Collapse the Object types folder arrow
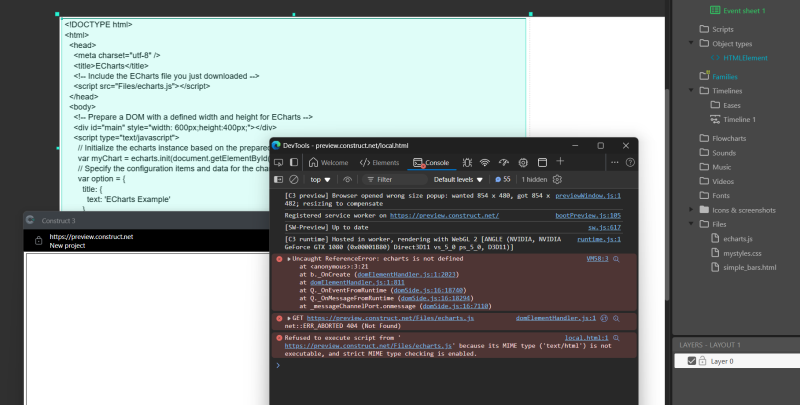Image resolution: width=800 pixels, height=405 pixels. pyautogui.click(x=691, y=43)
